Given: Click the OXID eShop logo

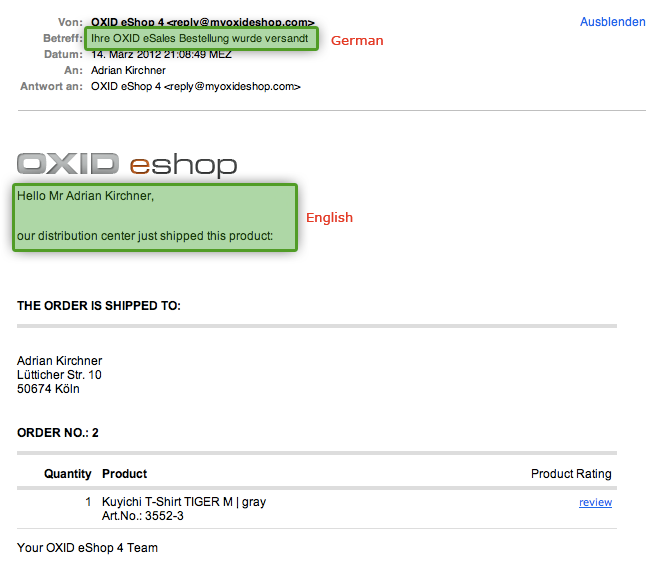Looking at the screenshot, I should point(127,164).
